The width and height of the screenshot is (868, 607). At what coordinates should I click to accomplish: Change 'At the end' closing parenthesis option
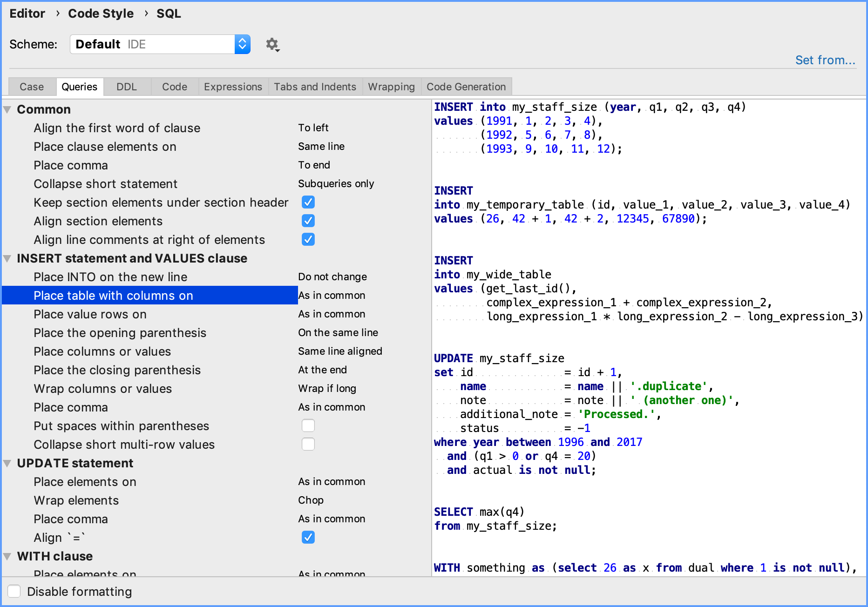point(322,370)
